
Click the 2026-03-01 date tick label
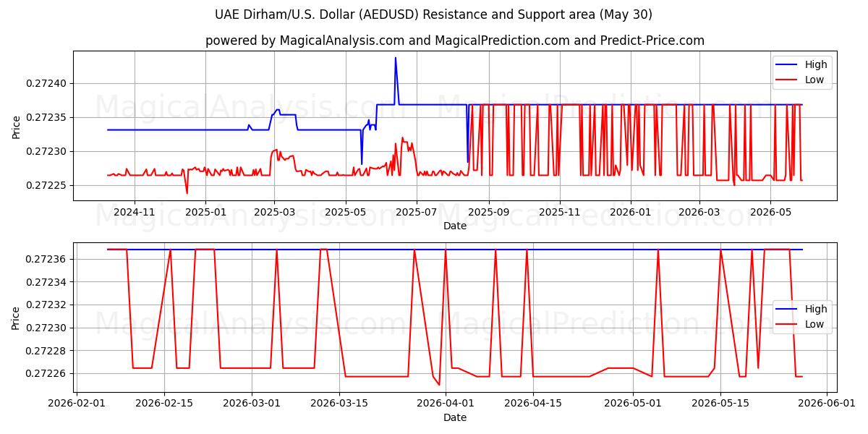point(252,404)
